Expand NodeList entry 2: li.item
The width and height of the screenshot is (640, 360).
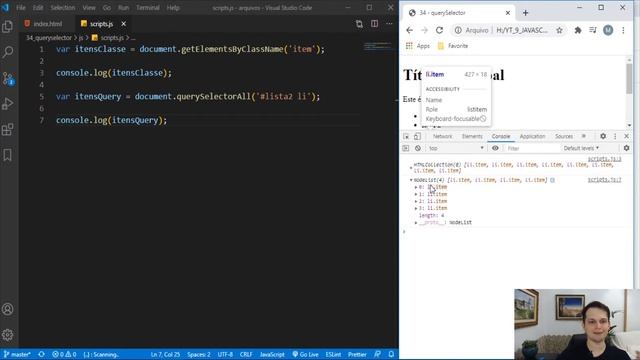[x=416, y=201]
